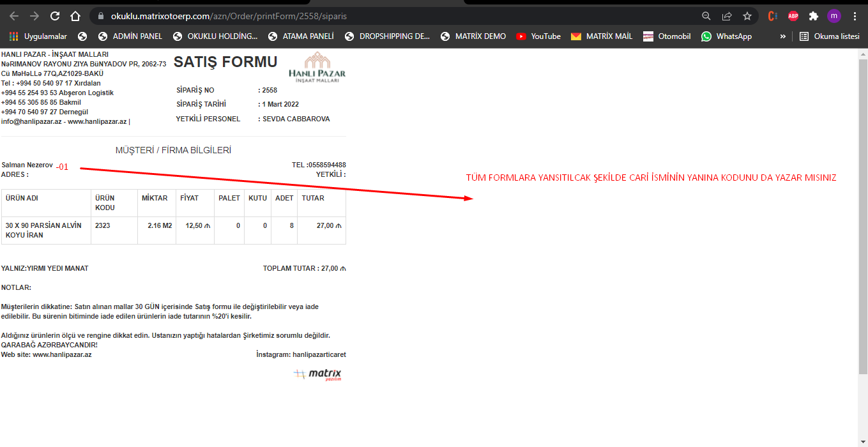Go to the browser home page
The width and height of the screenshot is (868, 447).
(x=75, y=16)
